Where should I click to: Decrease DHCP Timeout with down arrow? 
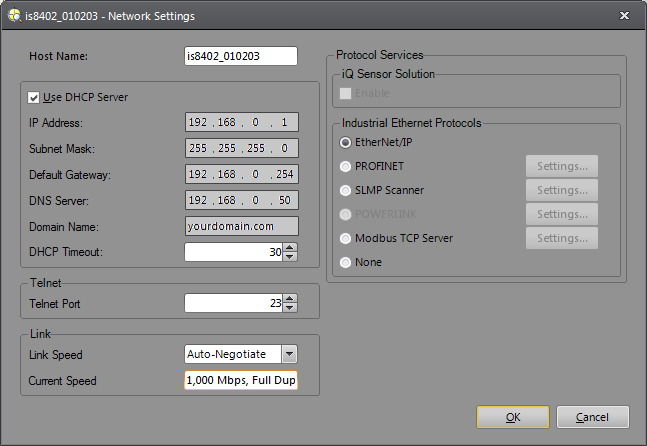click(290, 257)
